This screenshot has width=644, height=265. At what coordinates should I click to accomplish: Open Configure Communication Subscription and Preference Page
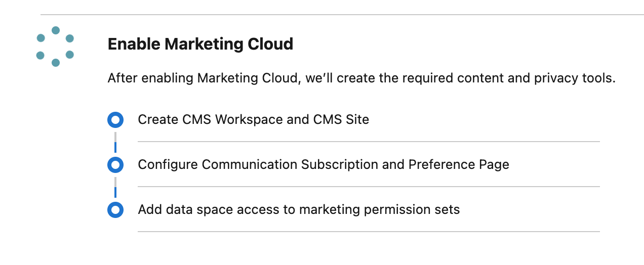point(323,165)
